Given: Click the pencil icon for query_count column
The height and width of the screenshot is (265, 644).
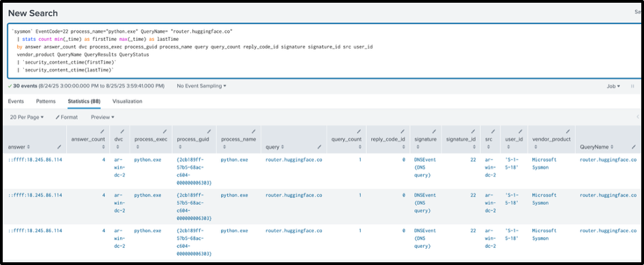Looking at the screenshot, I should [359, 131].
